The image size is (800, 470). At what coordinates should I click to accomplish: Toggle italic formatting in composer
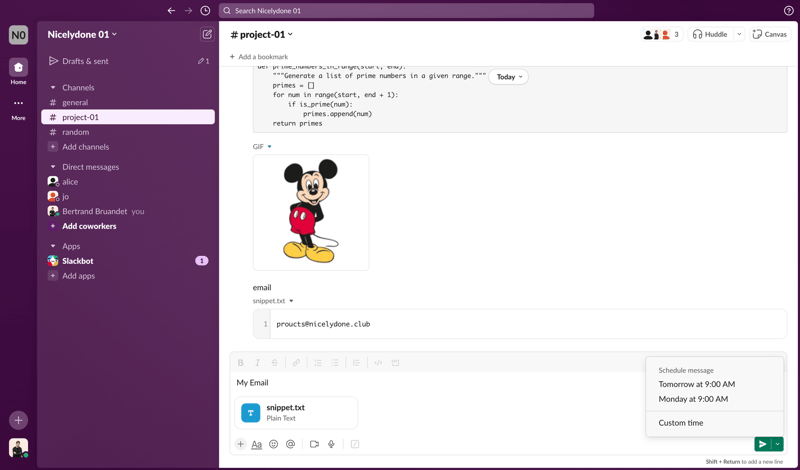[x=257, y=363]
